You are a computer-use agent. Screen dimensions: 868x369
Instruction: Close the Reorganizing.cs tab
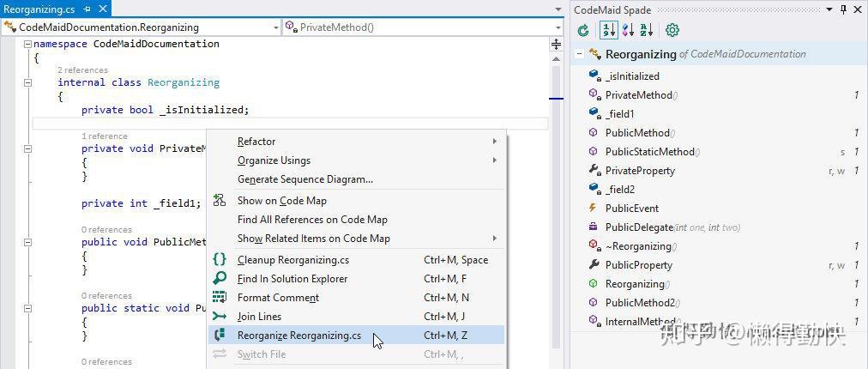tap(102, 9)
